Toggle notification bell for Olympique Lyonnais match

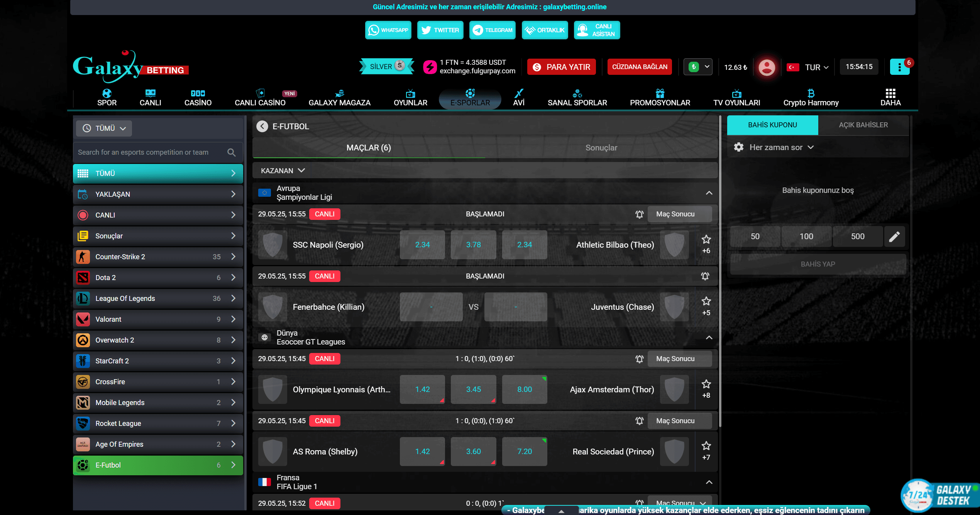pyautogui.click(x=639, y=359)
